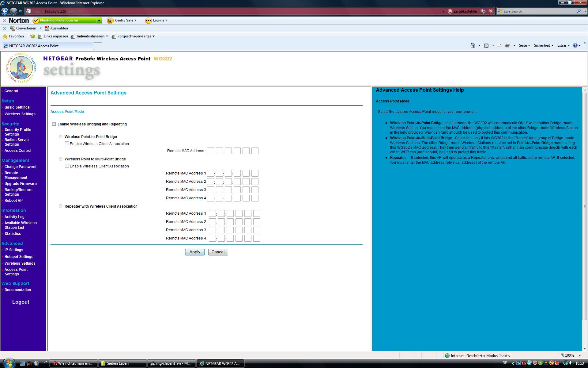This screenshot has height=368, width=588.
Task: Click the RSS feeds icon
Action: (x=486, y=45)
